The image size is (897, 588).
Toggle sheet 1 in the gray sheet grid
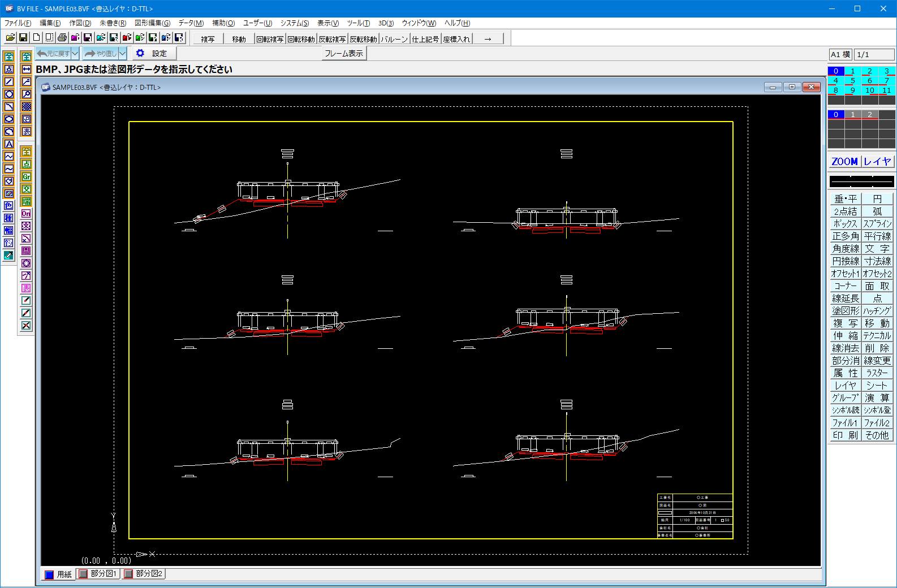pyautogui.click(x=852, y=115)
